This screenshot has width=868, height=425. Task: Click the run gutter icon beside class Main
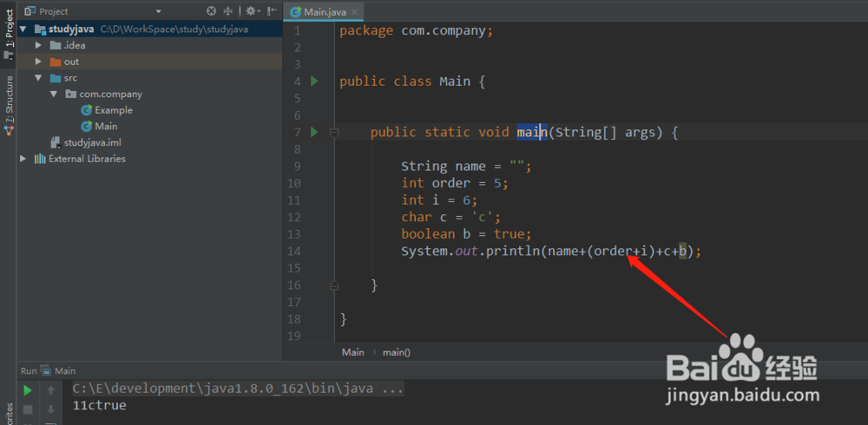(x=314, y=82)
